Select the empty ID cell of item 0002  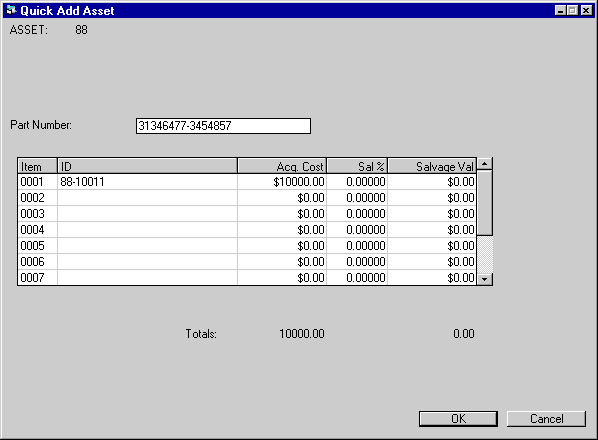tap(147, 198)
